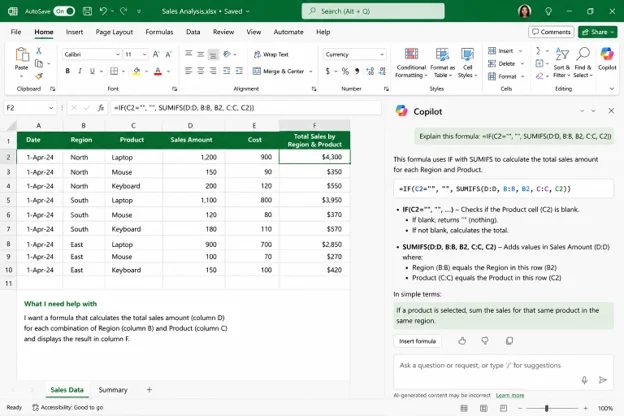Image resolution: width=624 pixels, height=416 pixels.
Task: Toggle Underline formatting
Action: [92, 71]
